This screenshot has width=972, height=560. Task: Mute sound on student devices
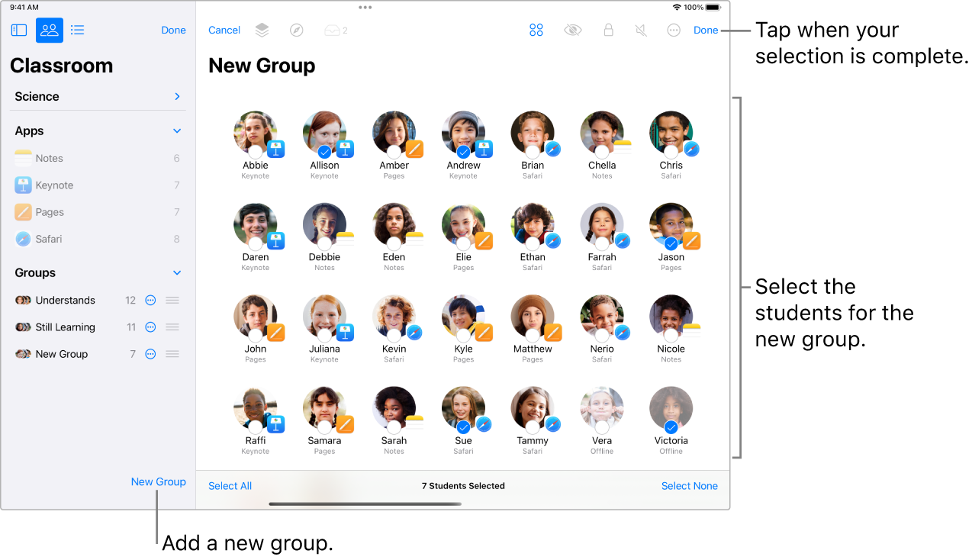coord(641,30)
